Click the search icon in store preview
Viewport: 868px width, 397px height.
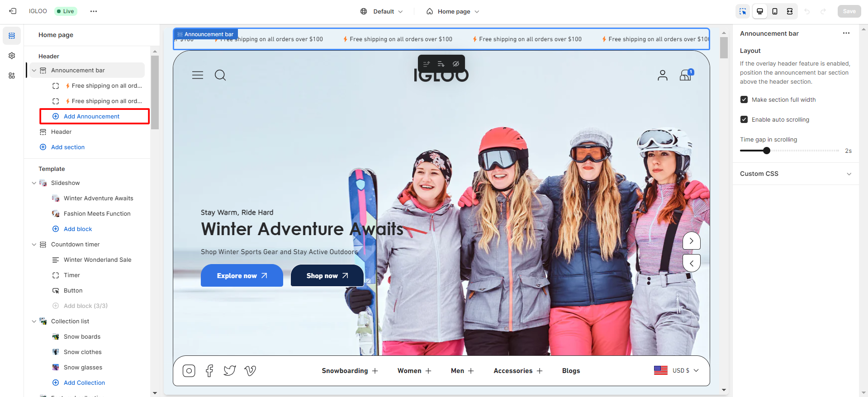click(220, 75)
